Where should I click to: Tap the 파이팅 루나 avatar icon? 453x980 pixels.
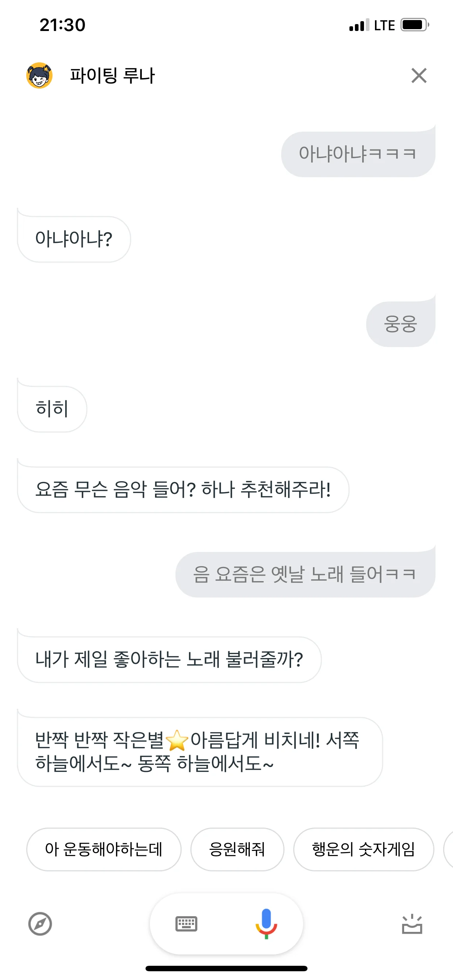[x=39, y=75]
